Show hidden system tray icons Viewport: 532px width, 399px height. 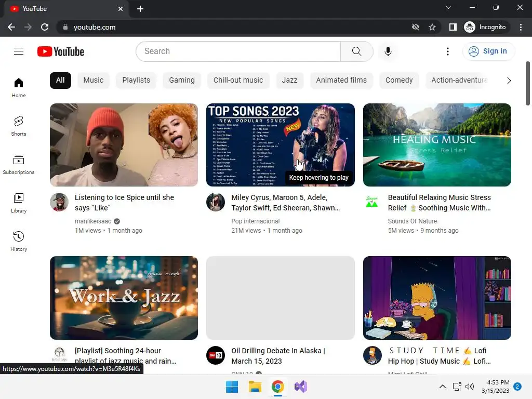[443, 387]
